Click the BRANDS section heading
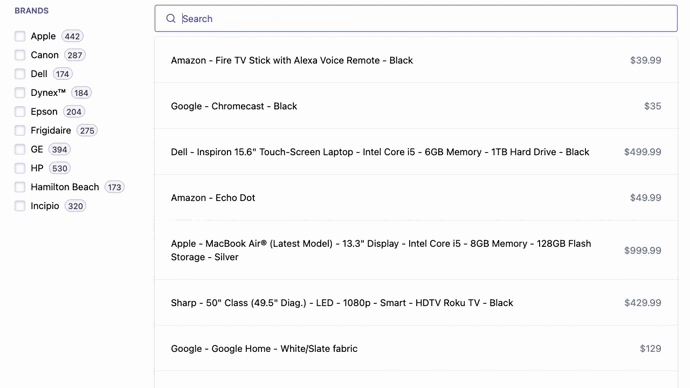 pyautogui.click(x=32, y=11)
